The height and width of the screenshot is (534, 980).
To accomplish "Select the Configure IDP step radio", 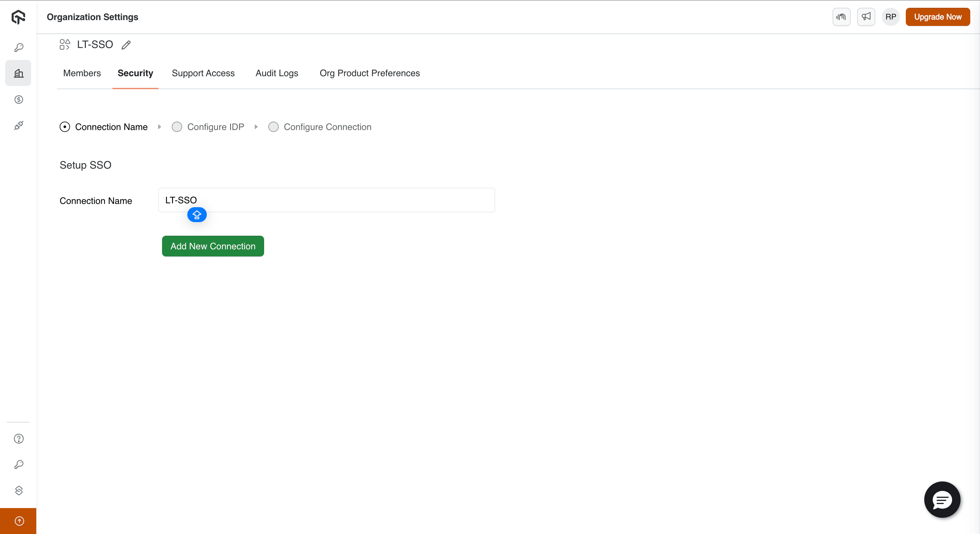I will 177,127.
